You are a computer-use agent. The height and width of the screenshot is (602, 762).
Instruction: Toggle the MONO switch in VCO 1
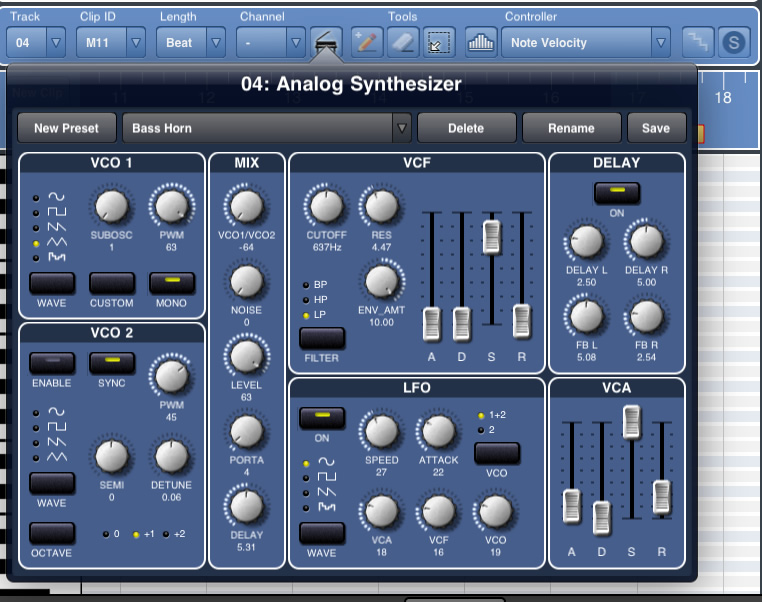pyautogui.click(x=172, y=283)
